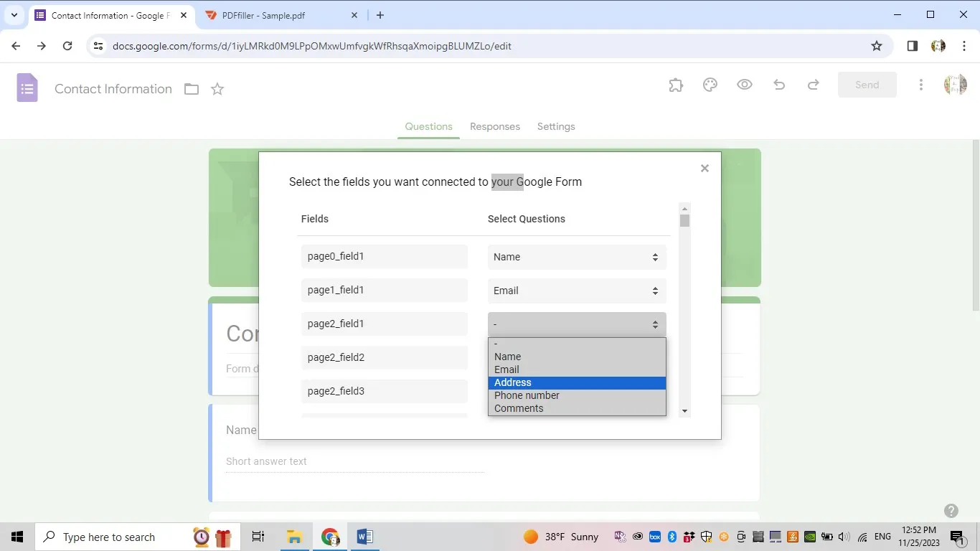Open Chrome from the taskbar
This screenshot has width=980, height=551.
(330, 537)
